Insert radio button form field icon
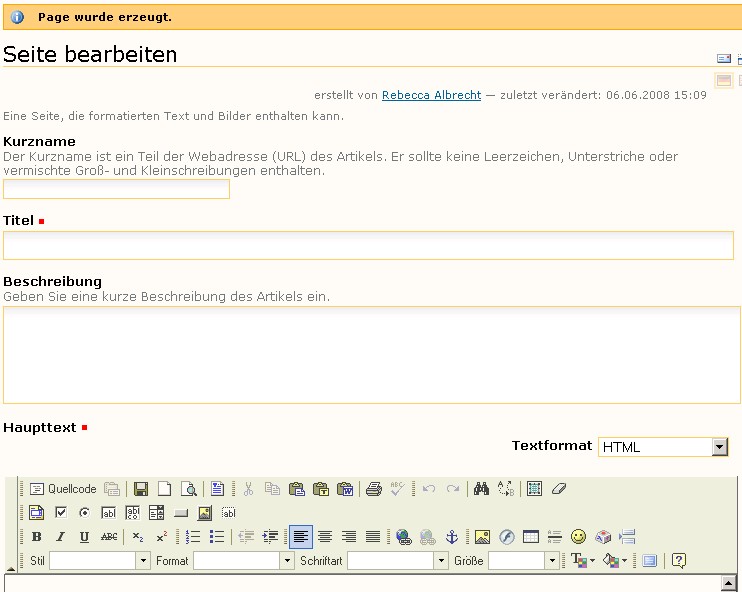Viewport: 742px width, 592px height. [x=85, y=512]
